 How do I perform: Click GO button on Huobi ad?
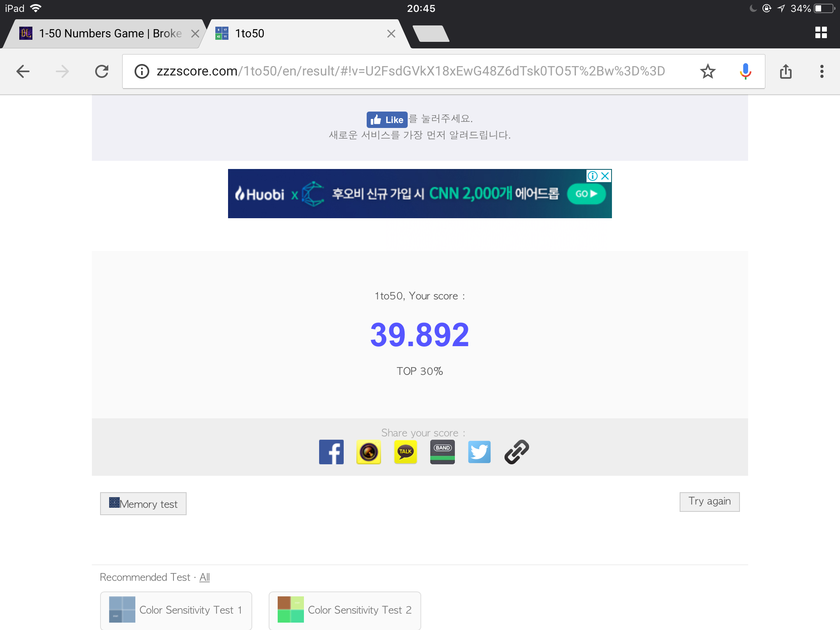586,194
